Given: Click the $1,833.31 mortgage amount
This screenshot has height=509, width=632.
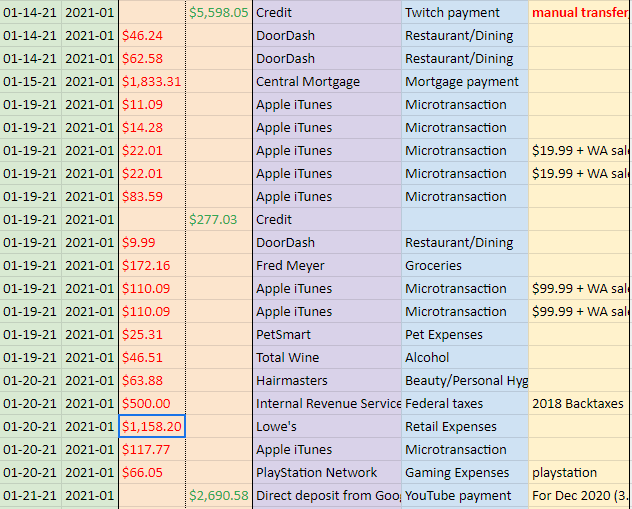Looking at the screenshot, I should 152,81.
